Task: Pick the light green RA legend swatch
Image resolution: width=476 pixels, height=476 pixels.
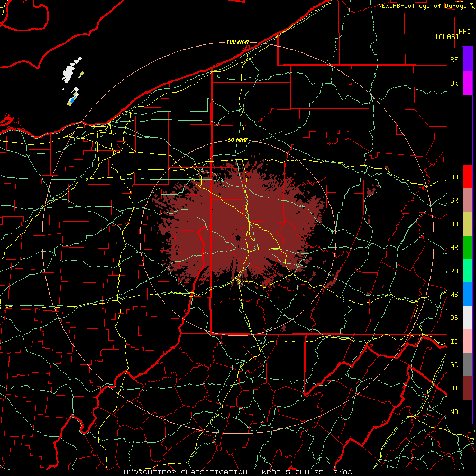Action: [467, 271]
